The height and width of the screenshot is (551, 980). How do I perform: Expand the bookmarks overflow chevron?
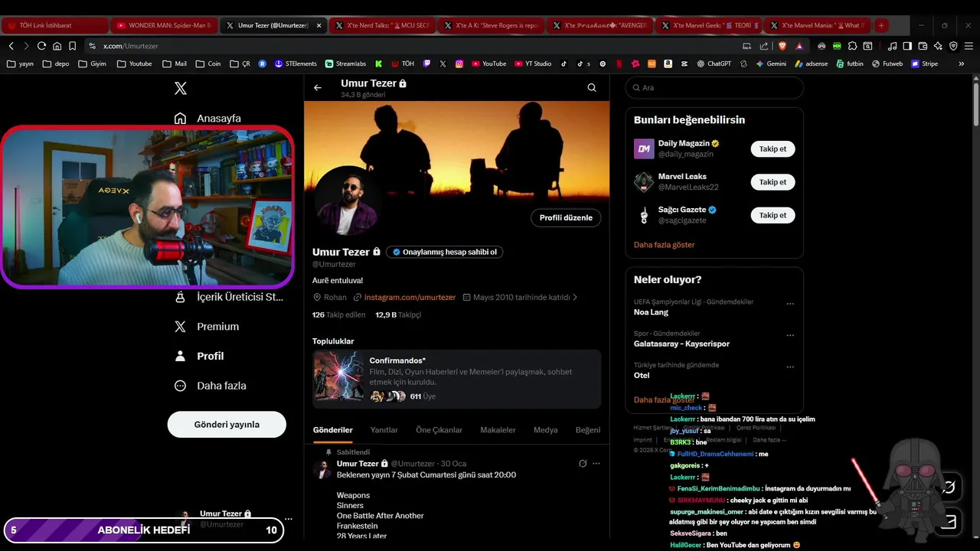pos(962,64)
